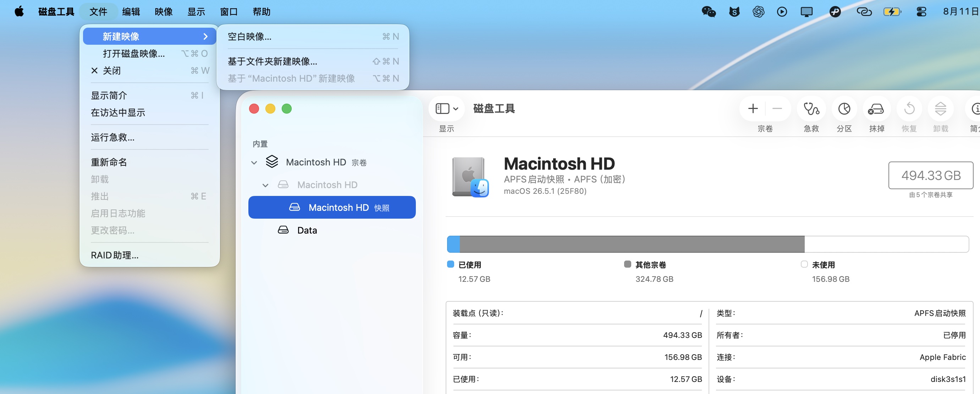The image size is (980, 394).
Task: Click the macOS 26.5.1 (25F80) version text
Action: [x=545, y=191]
